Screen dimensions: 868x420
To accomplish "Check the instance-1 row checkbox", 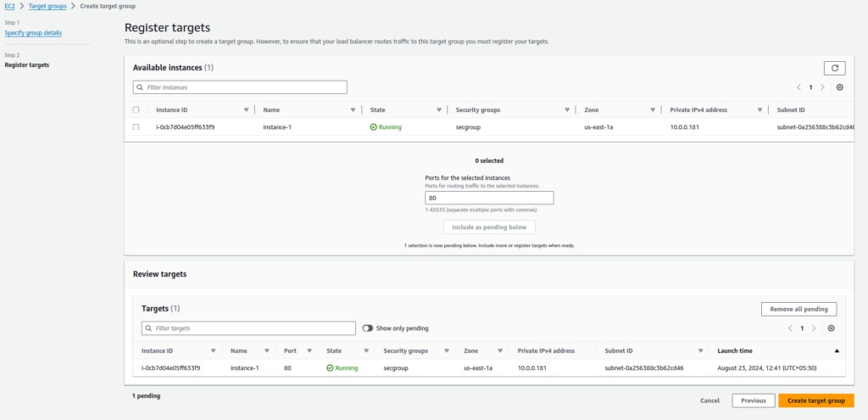I will pyautogui.click(x=136, y=127).
